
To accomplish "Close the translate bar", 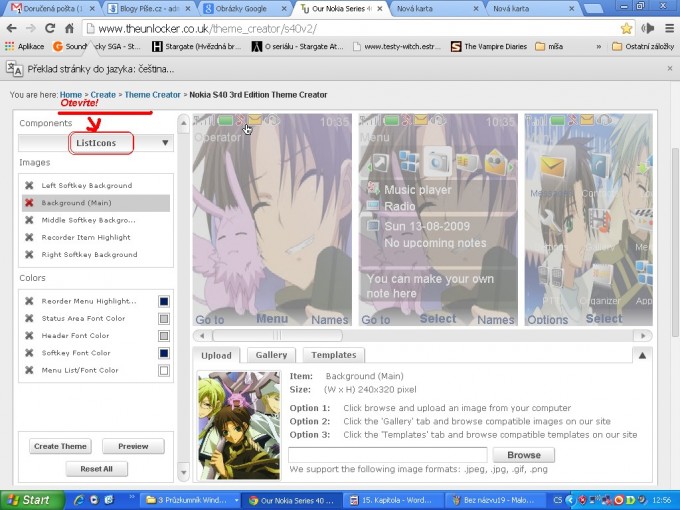I will tap(670, 69).
